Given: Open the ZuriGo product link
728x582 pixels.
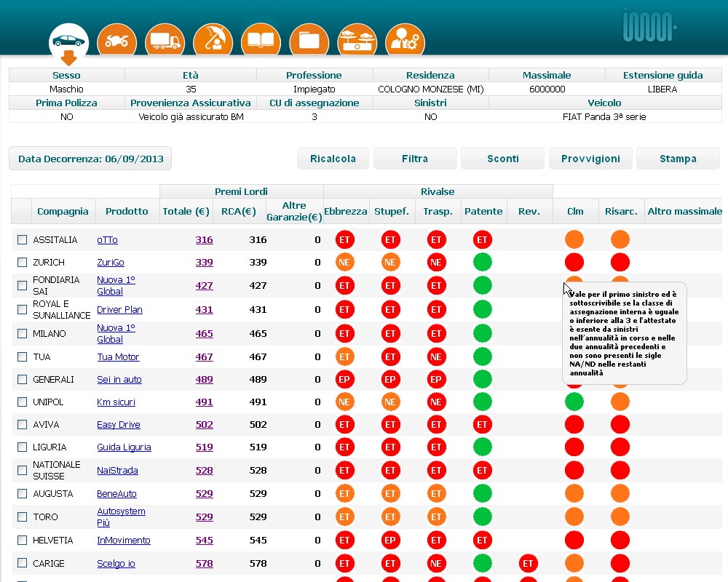Looking at the screenshot, I should click(x=111, y=262).
